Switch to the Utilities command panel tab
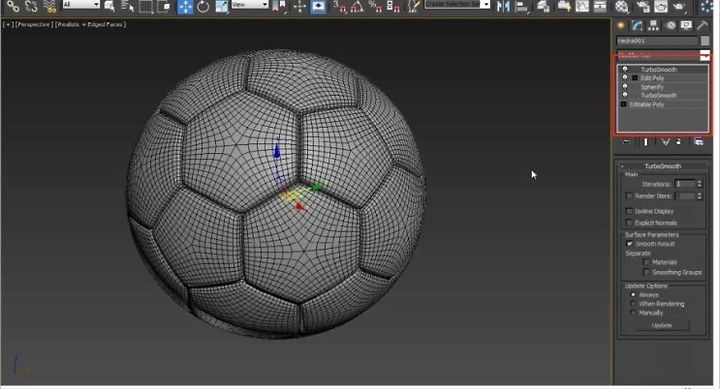 (702, 25)
